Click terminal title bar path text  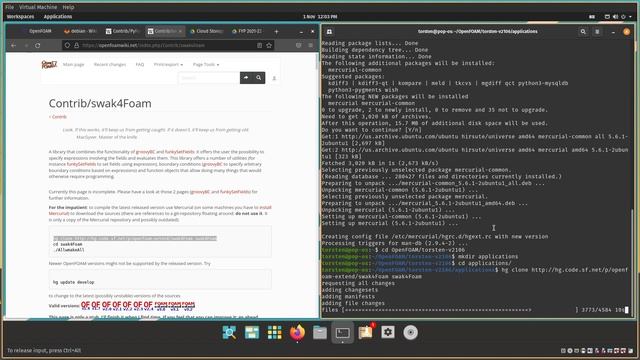point(478,31)
